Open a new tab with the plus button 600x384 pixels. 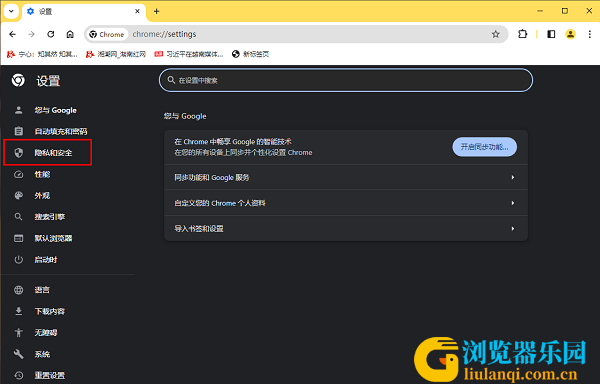[x=157, y=11]
